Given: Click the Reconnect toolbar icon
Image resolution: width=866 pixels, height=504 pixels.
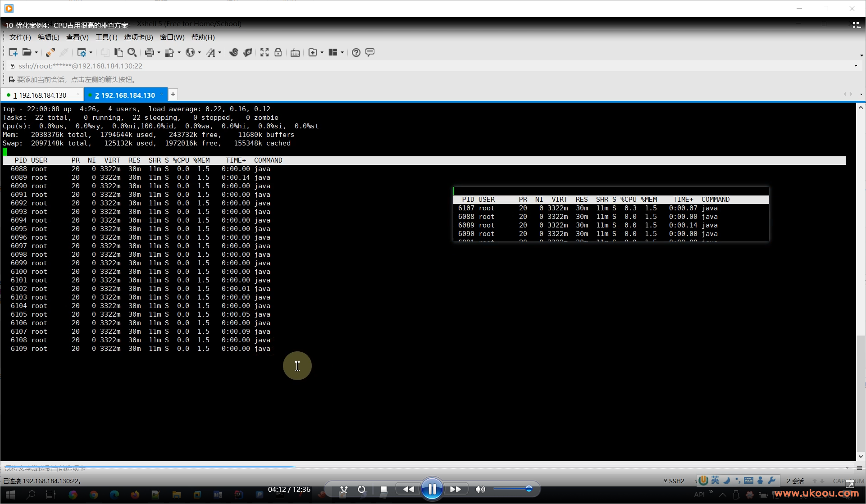Looking at the screenshot, I should coord(50,52).
